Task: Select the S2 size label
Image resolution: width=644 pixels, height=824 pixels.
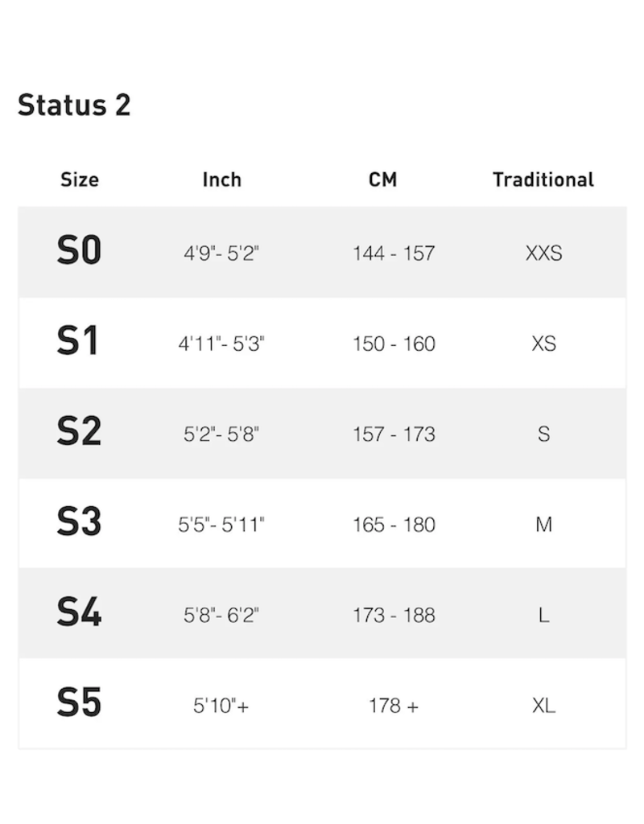Action: [x=79, y=433]
